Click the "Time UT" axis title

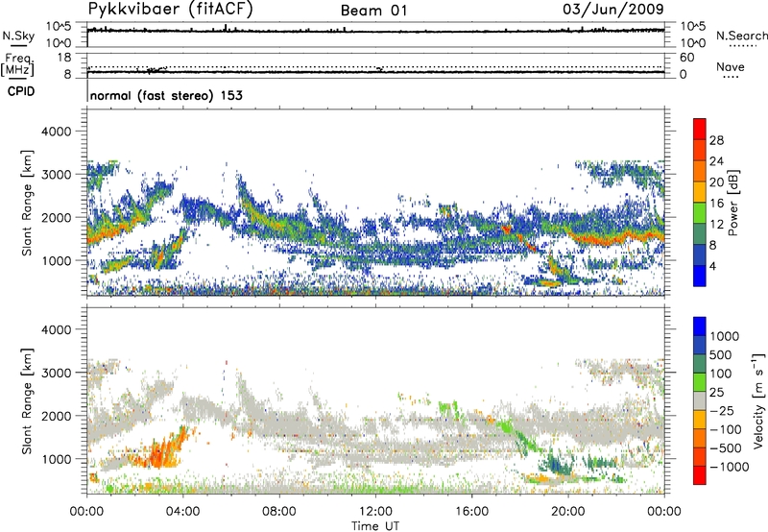click(x=375, y=526)
